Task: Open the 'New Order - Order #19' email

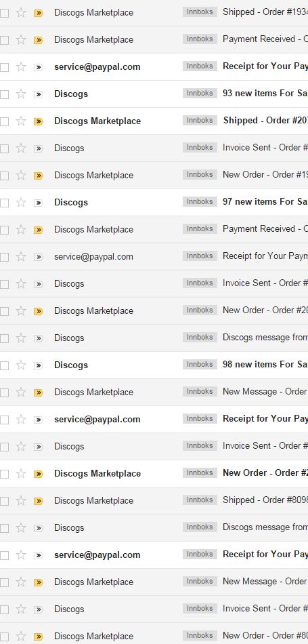Action: pos(265,174)
